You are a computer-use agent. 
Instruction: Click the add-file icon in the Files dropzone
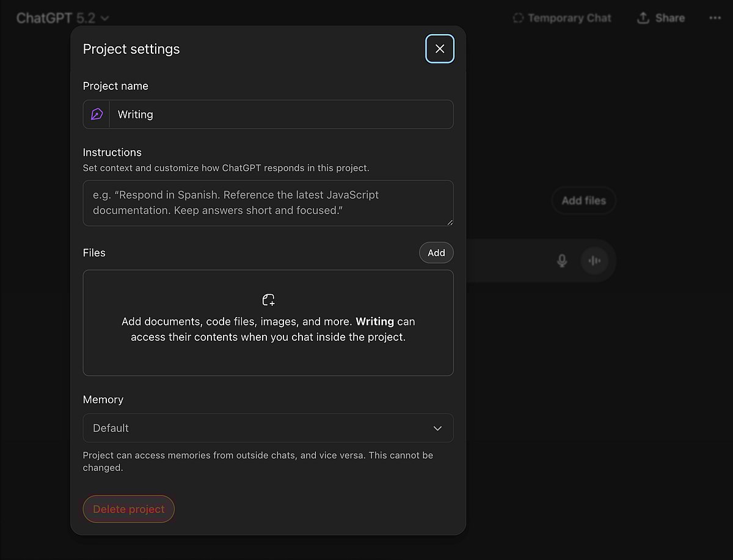[268, 300]
